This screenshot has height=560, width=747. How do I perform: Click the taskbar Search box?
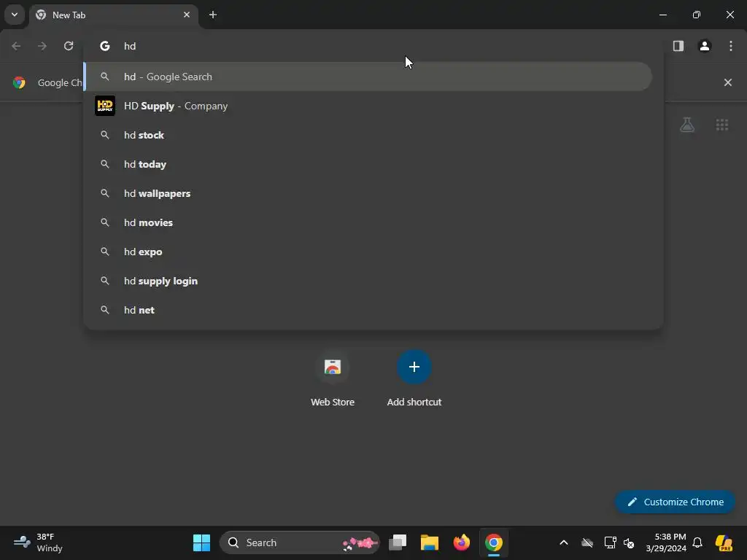[x=300, y=542]
